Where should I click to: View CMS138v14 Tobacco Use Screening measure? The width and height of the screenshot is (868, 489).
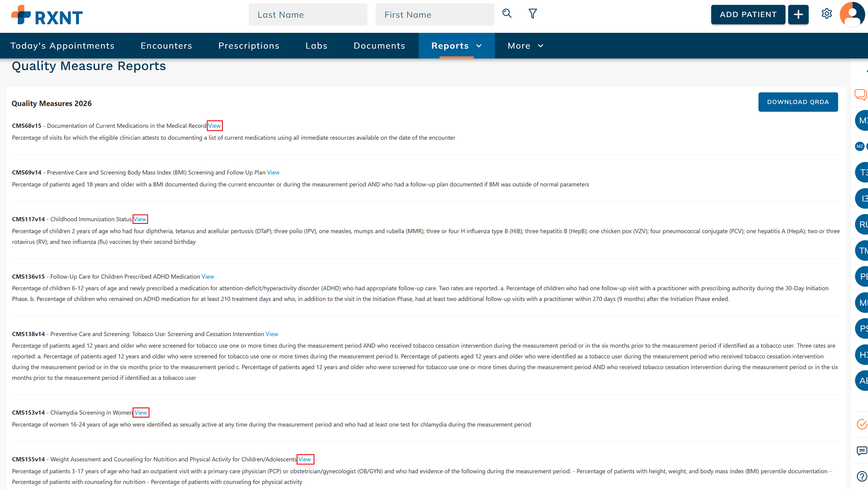point(272,334)
